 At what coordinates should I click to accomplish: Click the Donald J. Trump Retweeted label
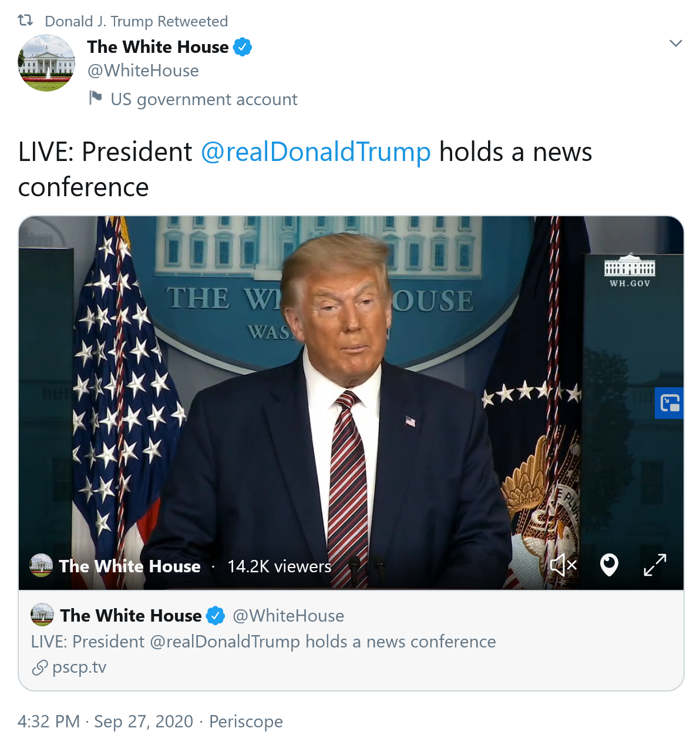click(136, 21)
